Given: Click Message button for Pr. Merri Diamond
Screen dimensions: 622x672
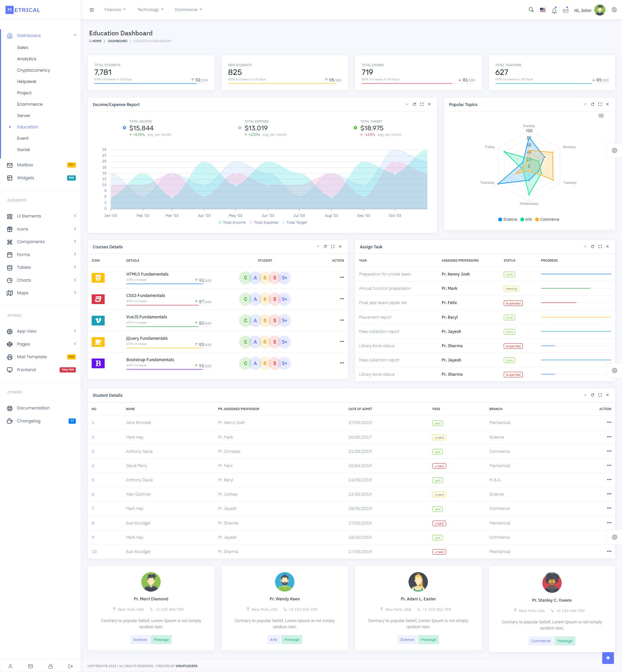Looking at the screenshot, I should [161, 639].
